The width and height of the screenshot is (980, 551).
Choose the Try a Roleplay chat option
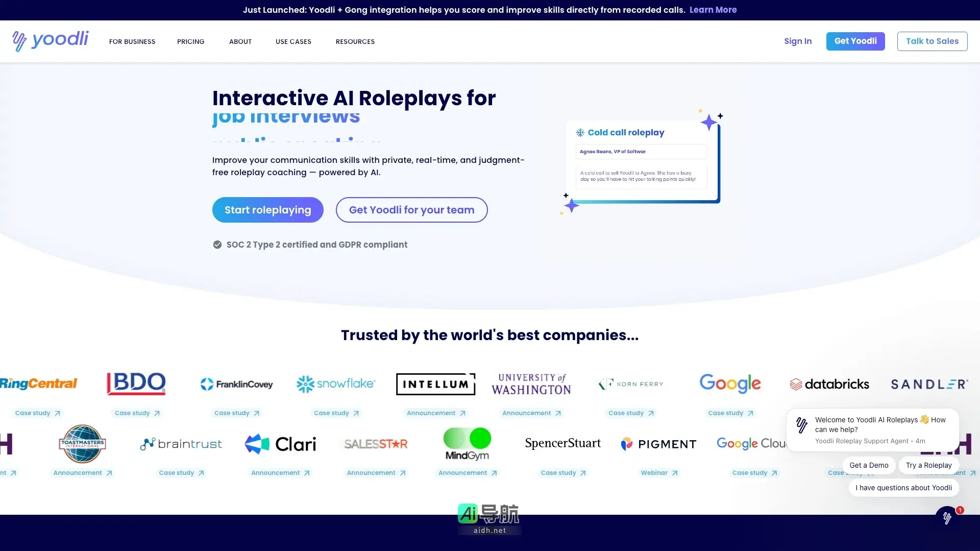coord(928,465)
